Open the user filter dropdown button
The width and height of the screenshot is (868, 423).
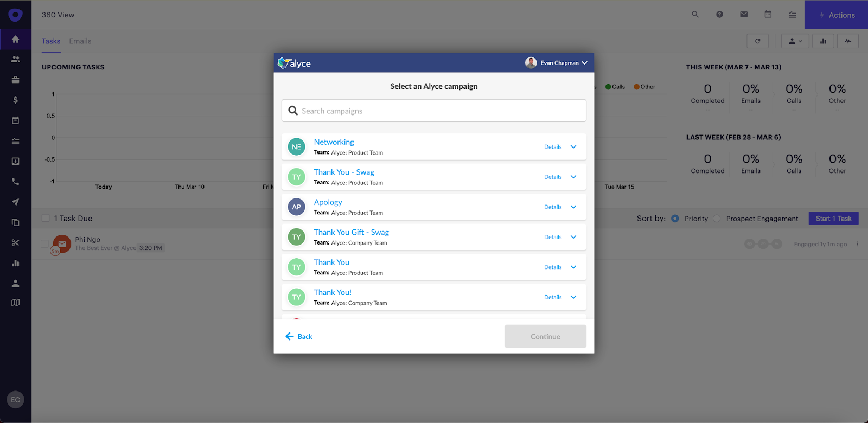pyautogui.click(x=795, y=41)
